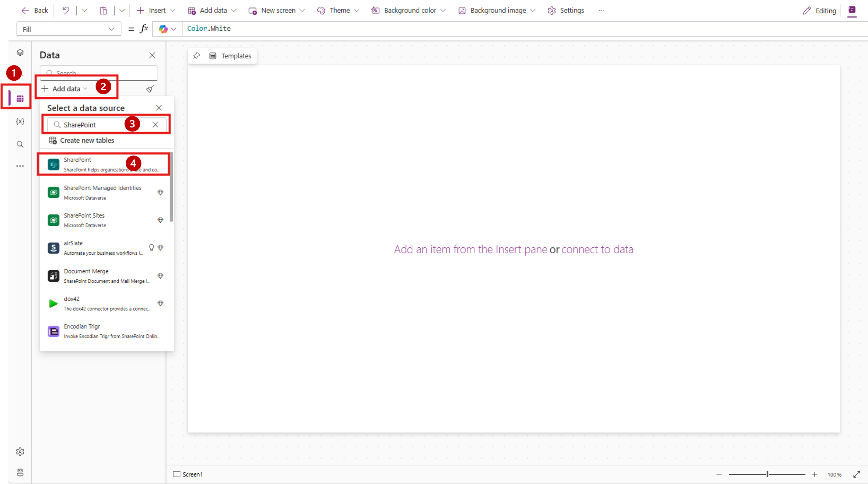Click the Editing mode button
Viewport: 868px width, 484px height.
point(820,10)
